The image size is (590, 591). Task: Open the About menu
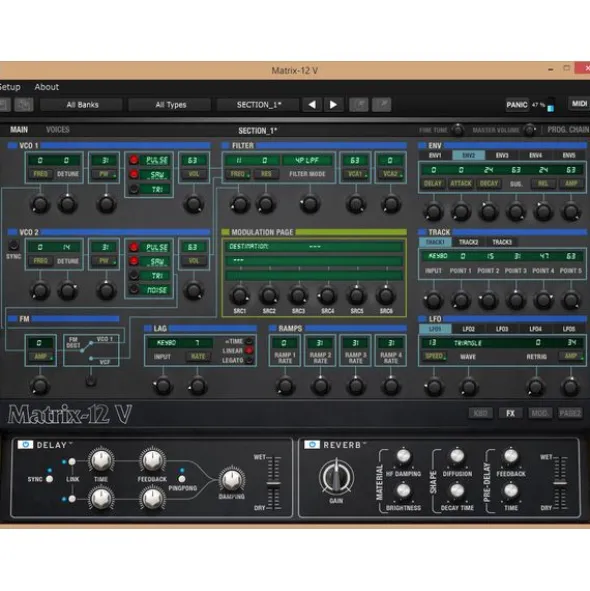tap(47, 87)
